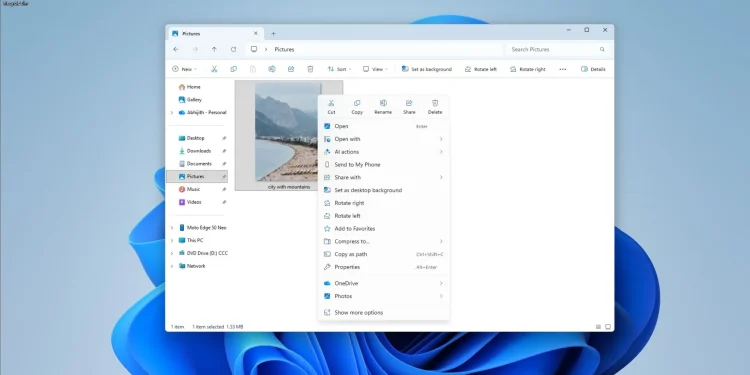The width and height of the screenshot is (750, 375).
Task: Click Rename in the context menu
Action: (383, 107)
